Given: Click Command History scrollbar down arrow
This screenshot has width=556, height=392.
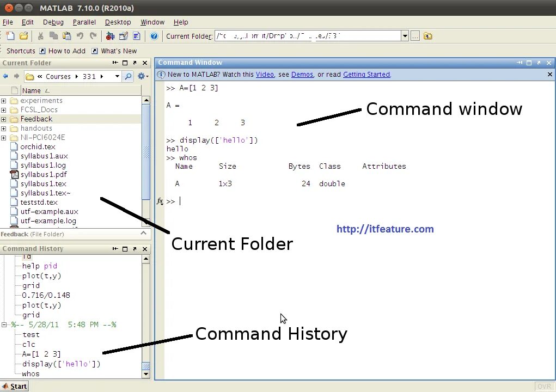Looking at the screenshot, I should [x=146, y=374].
